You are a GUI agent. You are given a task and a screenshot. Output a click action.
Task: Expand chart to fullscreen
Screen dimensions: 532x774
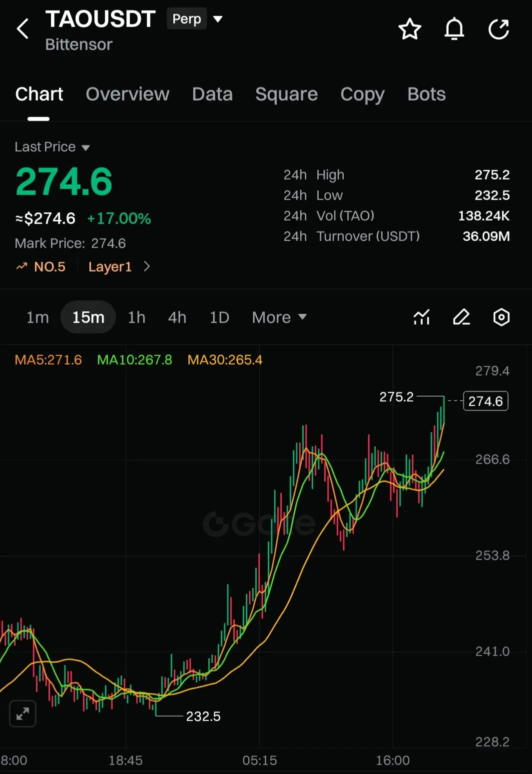point(23,713)
